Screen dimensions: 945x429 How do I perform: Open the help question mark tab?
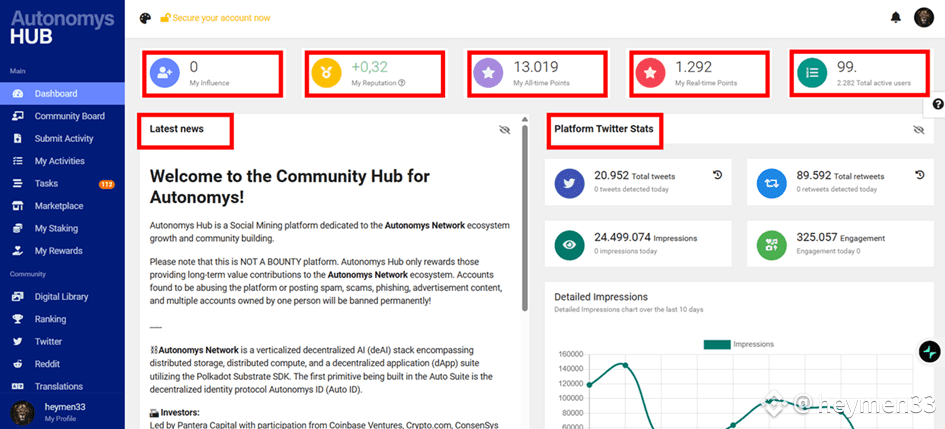tap(937, 104)
